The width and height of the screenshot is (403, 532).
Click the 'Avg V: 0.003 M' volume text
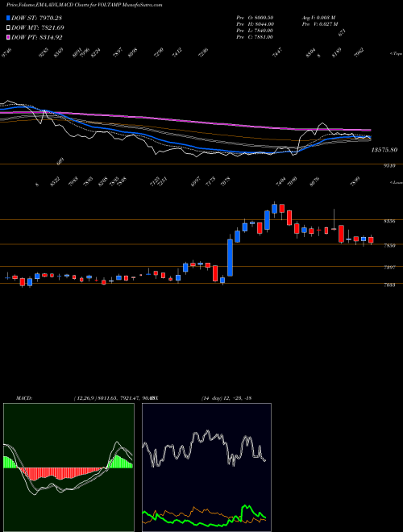coord(318,17)
